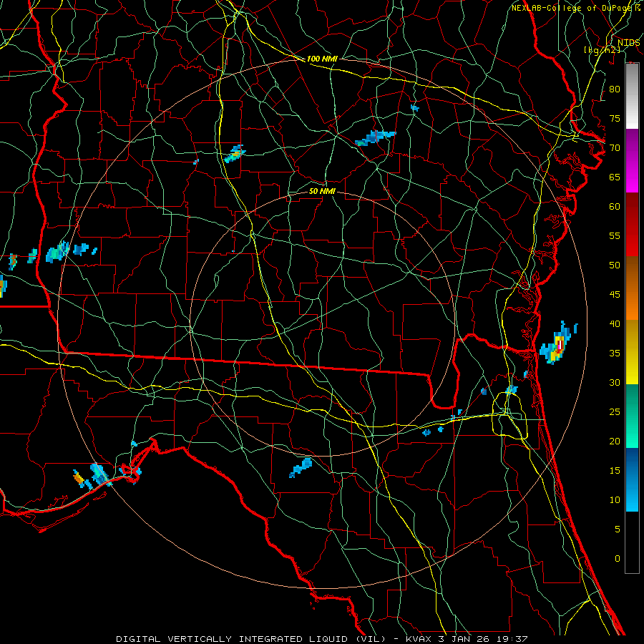Select legend value 5 on the VIL scale
This screenshot has height=644, width=644.
[x=618, y=530]
